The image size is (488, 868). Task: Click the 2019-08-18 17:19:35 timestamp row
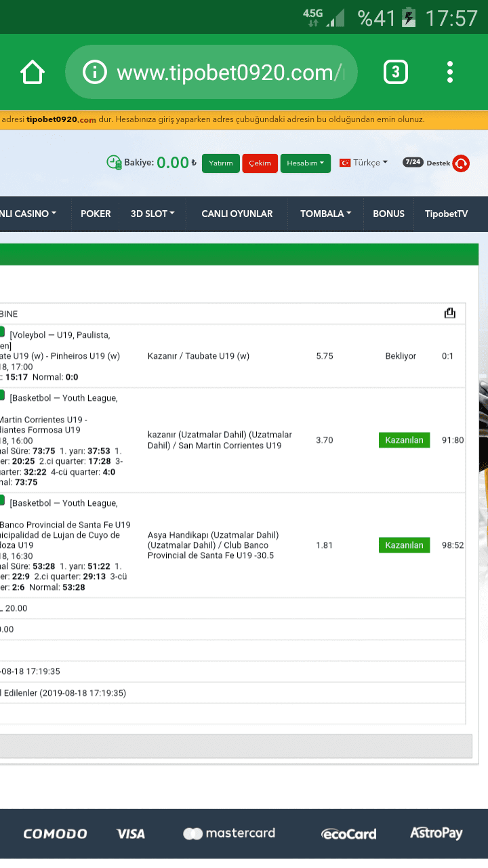[x=232, y=671]
